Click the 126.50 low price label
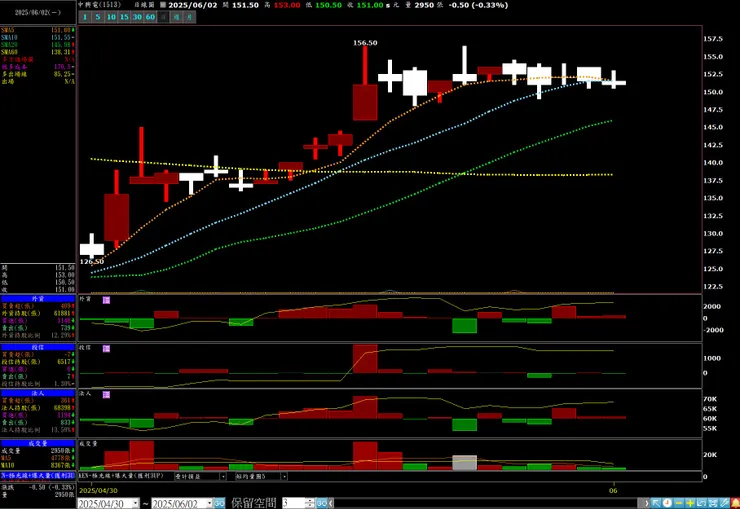The height and width of the screenshot is (509, 740). 92,261
